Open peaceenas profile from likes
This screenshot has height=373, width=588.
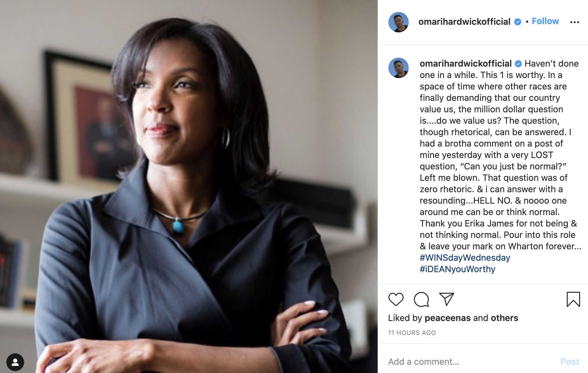(447, 318)
